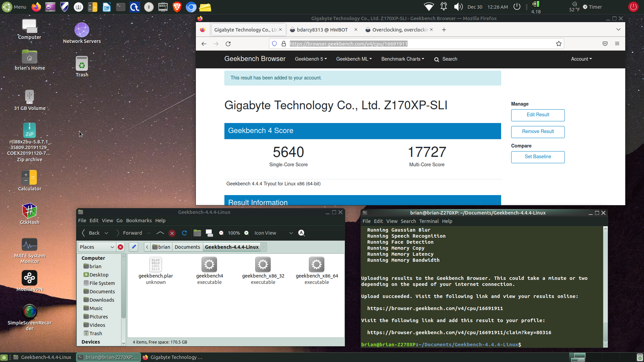Open the Home folder toolbar button
644x362 pixels.
[x=197, y=233]
